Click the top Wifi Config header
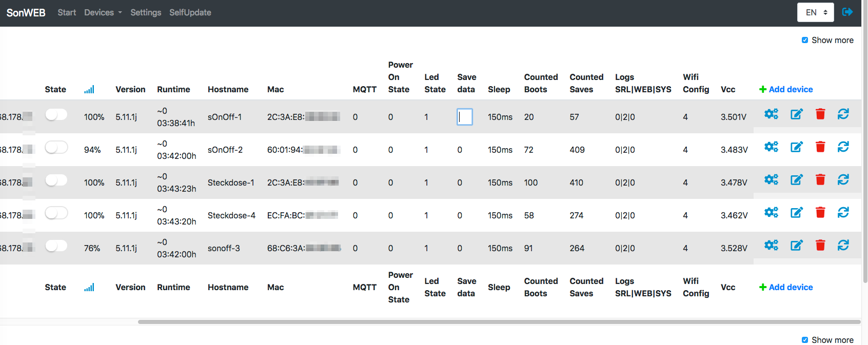This screenshot has height=345, width=868. click(x=696, y=83)
